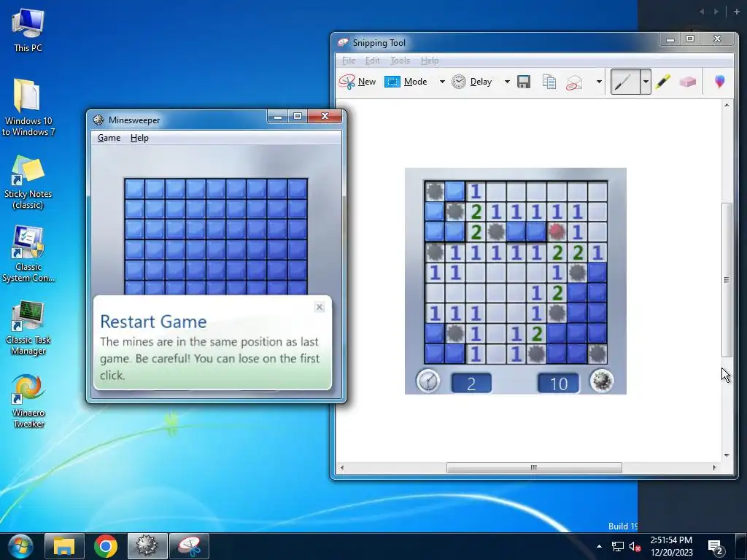
Task: Open the Edit menu in Snipping Tool
Action: [x=373, y=61]
